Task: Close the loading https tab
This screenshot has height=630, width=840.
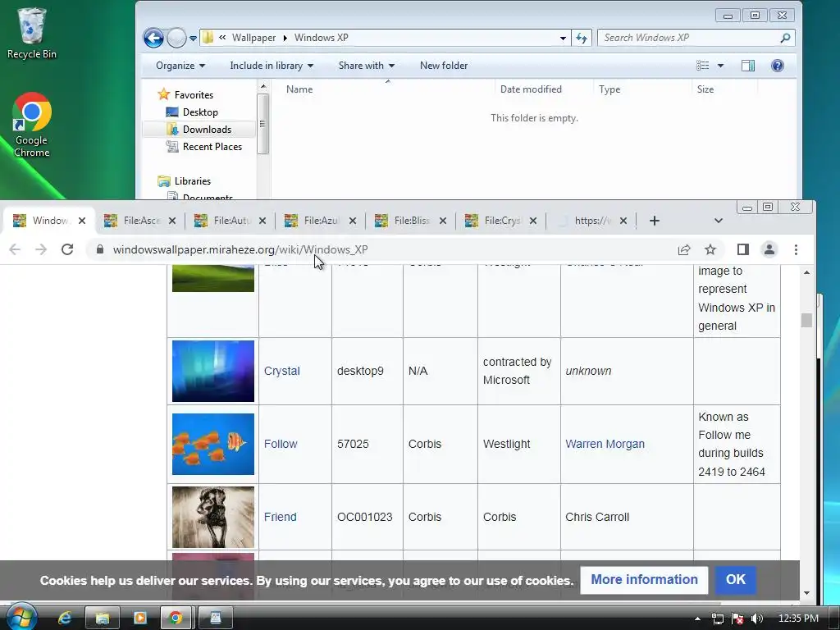Action: (623, 221)
